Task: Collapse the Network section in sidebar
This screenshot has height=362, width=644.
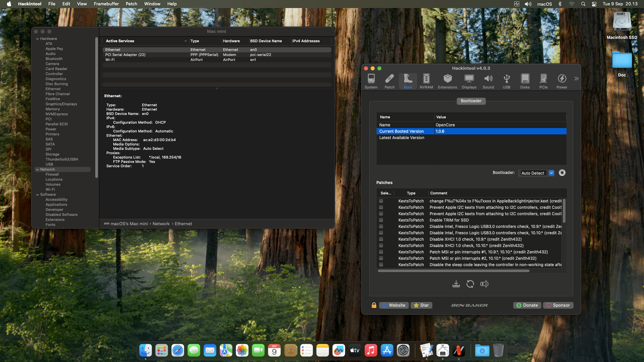Action: point(38,170)
